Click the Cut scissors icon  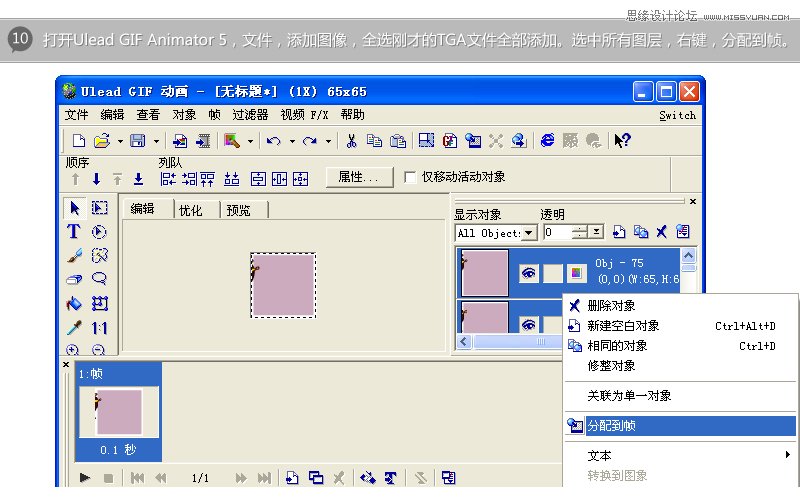coord(351,141)
